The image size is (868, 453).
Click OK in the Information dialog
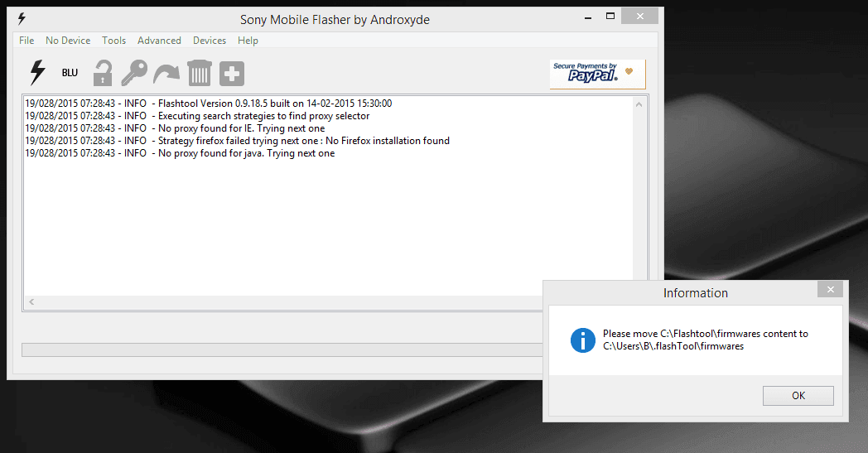pos(798,395)
